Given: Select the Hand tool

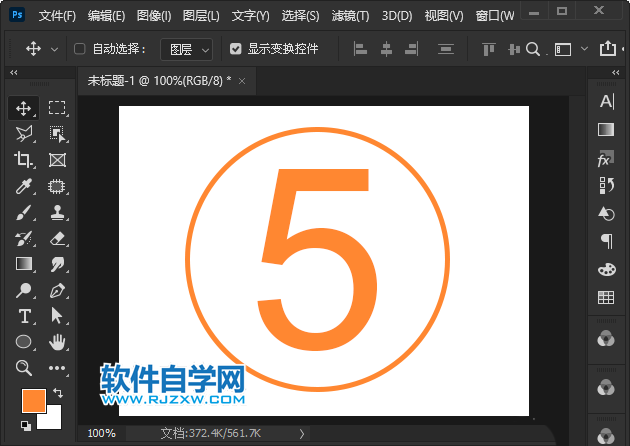Looking at the screenshot, I should [x=57, y=342].
